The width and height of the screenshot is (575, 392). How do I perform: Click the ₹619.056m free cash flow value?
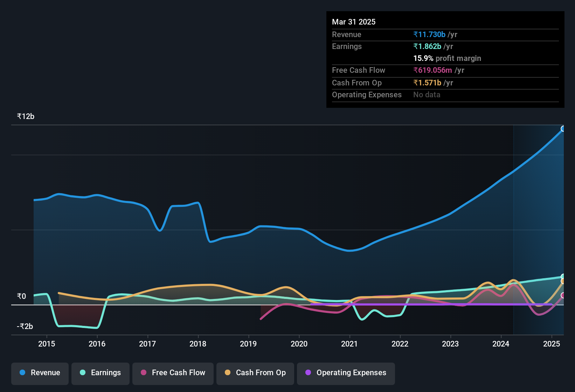tap(432, 70)
